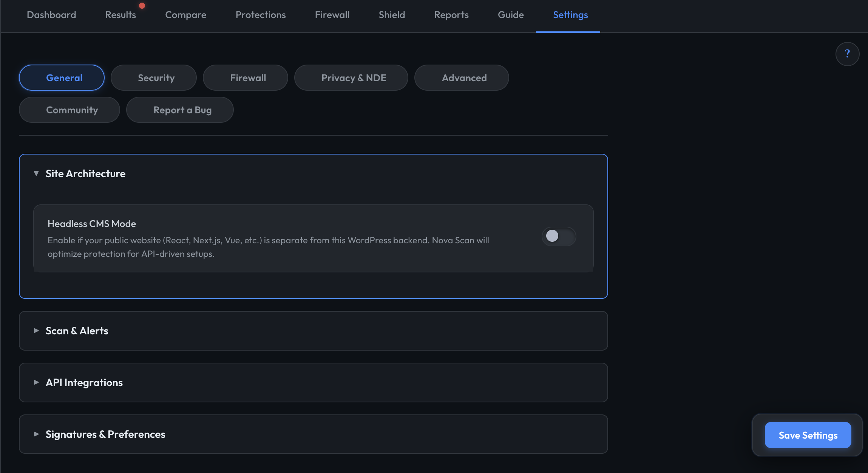Image resolution: width=868 pixels, height=473 pixels.
Task: Open the help question mark icon
Action: (x=847, y=54)
